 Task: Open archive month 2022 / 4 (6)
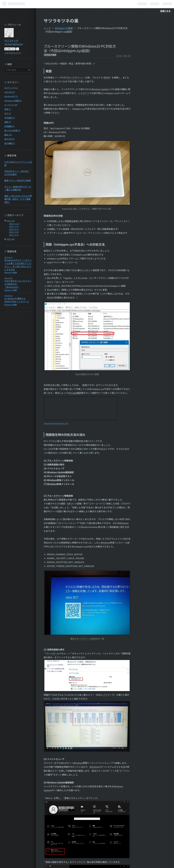14,232
